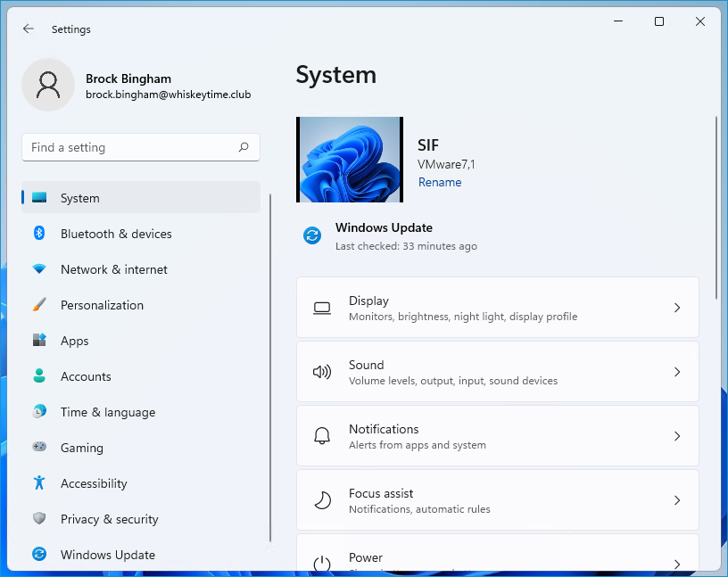This screenshot has width=728, height=577.
Task: Click the Time & language globe icon
Action: pos(39,412)
